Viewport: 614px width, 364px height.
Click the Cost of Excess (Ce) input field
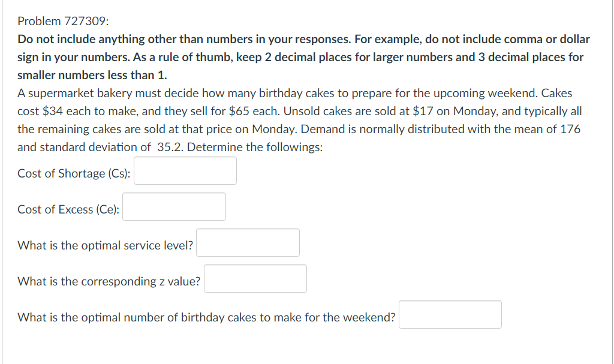[174, 207]
